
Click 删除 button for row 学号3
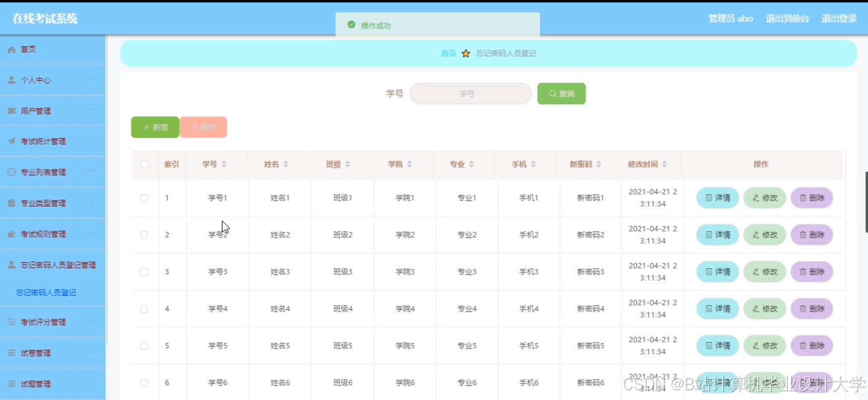point(812,272)
